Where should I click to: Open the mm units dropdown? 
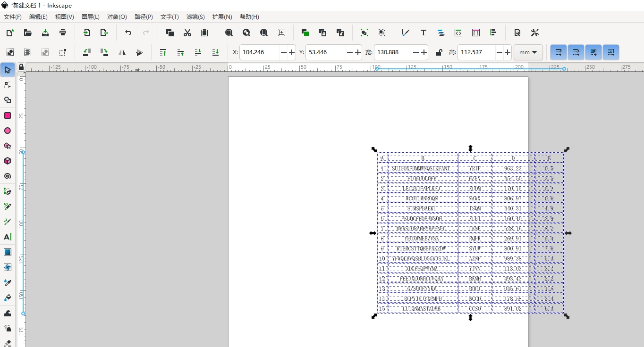point(528,52)
